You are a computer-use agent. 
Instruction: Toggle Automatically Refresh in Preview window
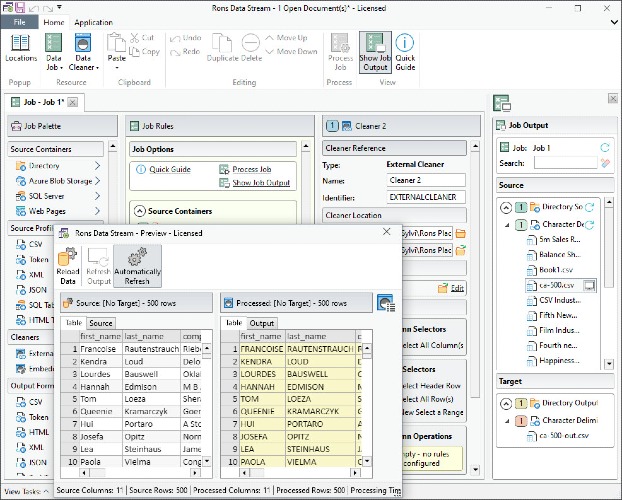pos(137,266)
